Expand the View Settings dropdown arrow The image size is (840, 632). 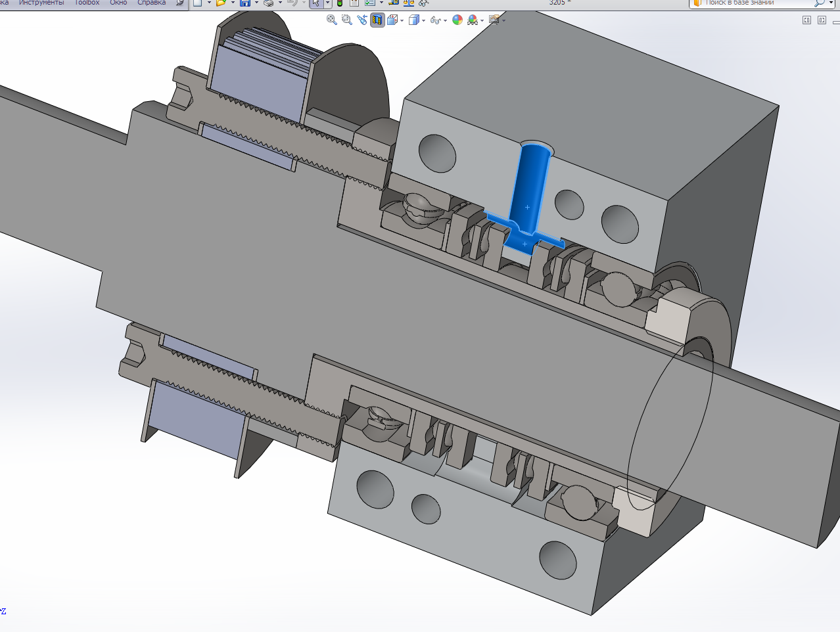[x=504, y=21]
